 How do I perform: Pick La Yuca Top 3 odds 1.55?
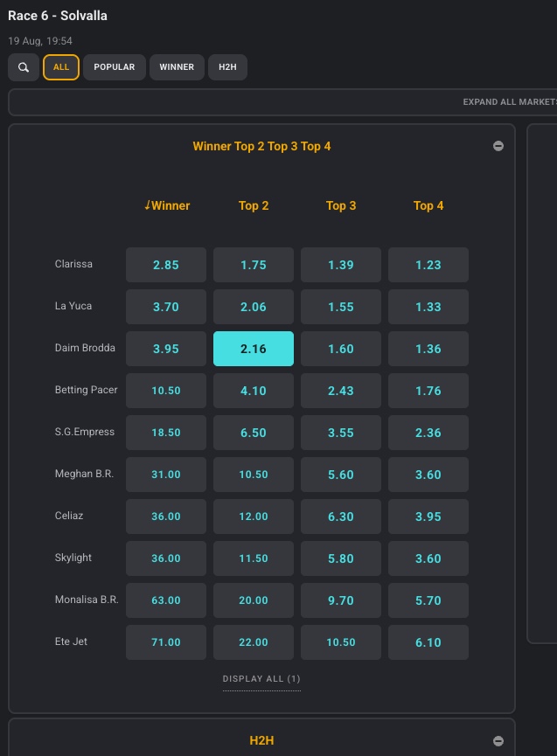341,307
